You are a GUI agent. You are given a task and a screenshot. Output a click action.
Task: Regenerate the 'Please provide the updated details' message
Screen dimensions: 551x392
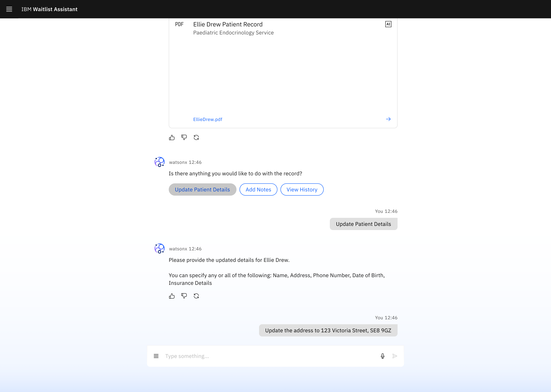pos(196,296)
